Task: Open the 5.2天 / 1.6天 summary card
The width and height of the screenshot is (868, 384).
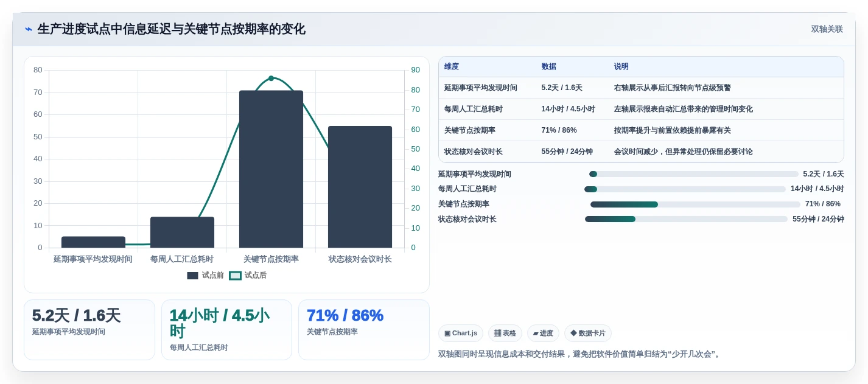Action: coord(89,330)
